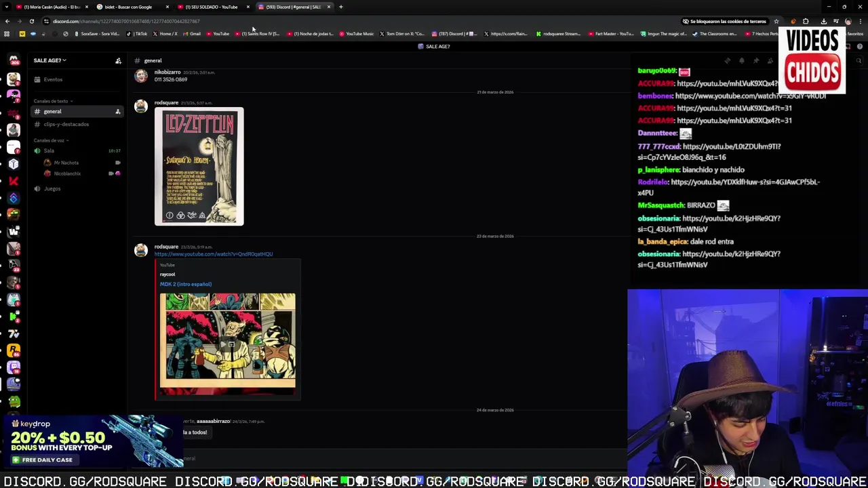This screenshot has width=868, height=488.
Task: Click MDK 2 (intro español) embed title
Action: click(x=186, y=284)
